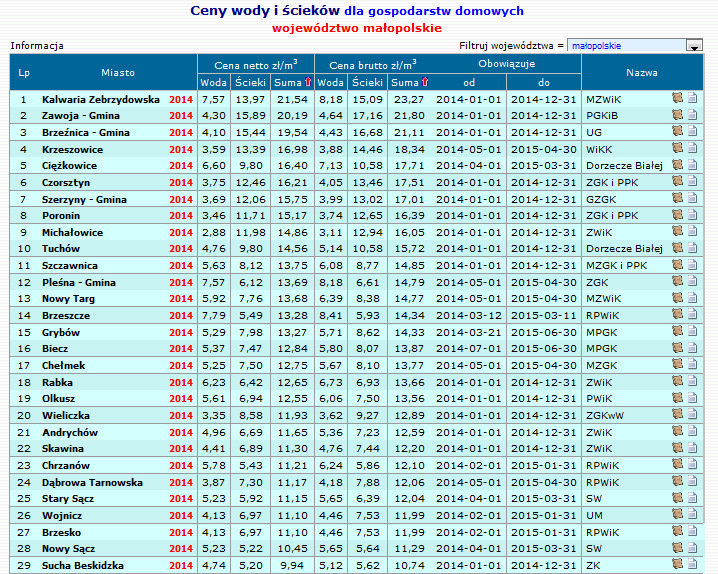Click the Nazwa column header
Screen dimensions: 718x574
[x=641, y=73]
